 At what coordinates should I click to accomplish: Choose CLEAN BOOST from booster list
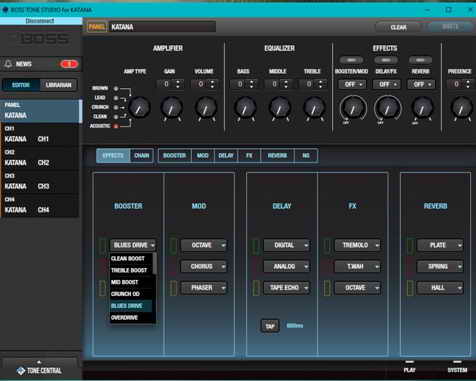pyautogui.click(x=131, y=259)
